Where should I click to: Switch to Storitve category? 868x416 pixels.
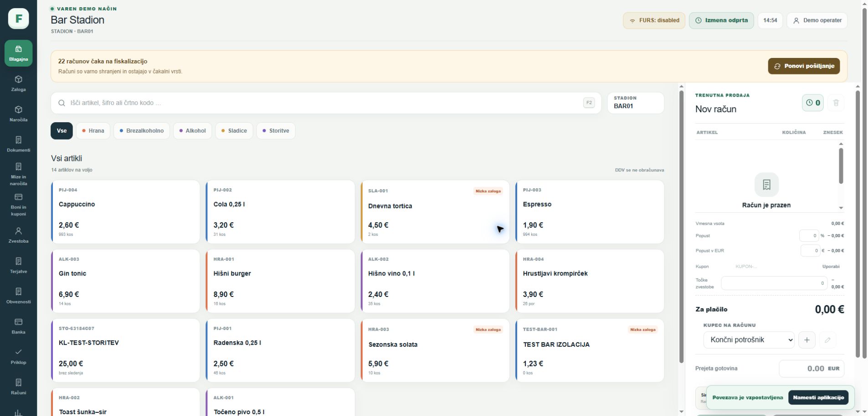tap(276, 131)
